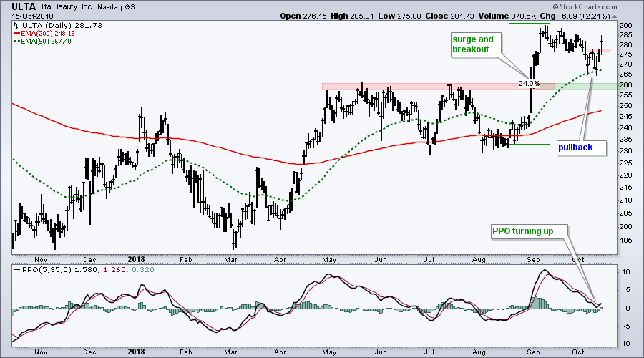Click the StockCharts.com copyright label
Viewport: 644px width, 358px height.
(585, 6)
